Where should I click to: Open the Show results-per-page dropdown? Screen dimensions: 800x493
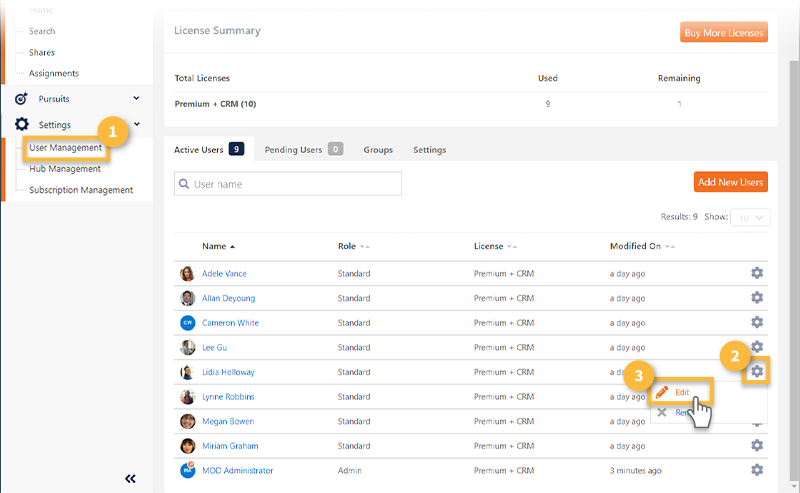(x=750, y=217)
